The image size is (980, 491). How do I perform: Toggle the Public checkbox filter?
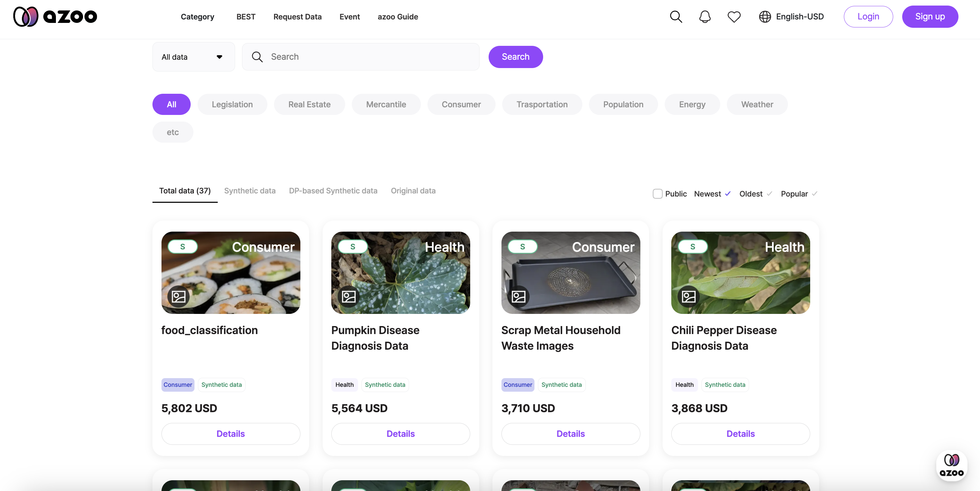pyautogui.click(x=657, y=193)
